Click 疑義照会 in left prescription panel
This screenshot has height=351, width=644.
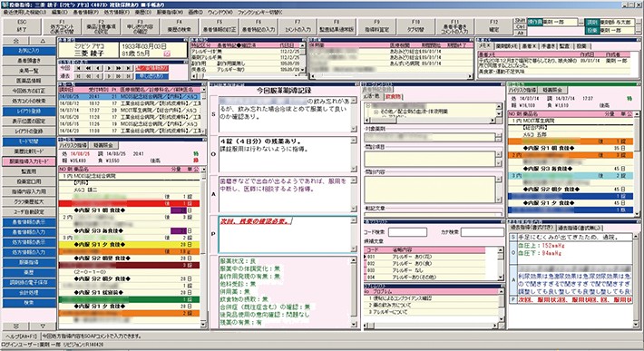[102, 145]
